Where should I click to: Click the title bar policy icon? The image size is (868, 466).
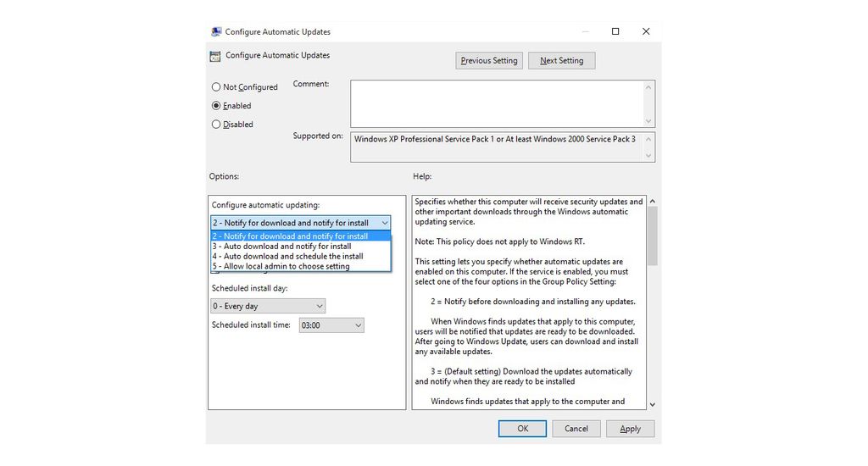pyautogui.click(x=216, y=31)
